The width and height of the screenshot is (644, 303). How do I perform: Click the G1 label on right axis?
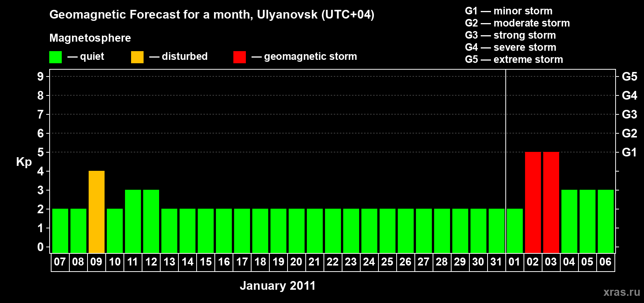click(629, 152)
